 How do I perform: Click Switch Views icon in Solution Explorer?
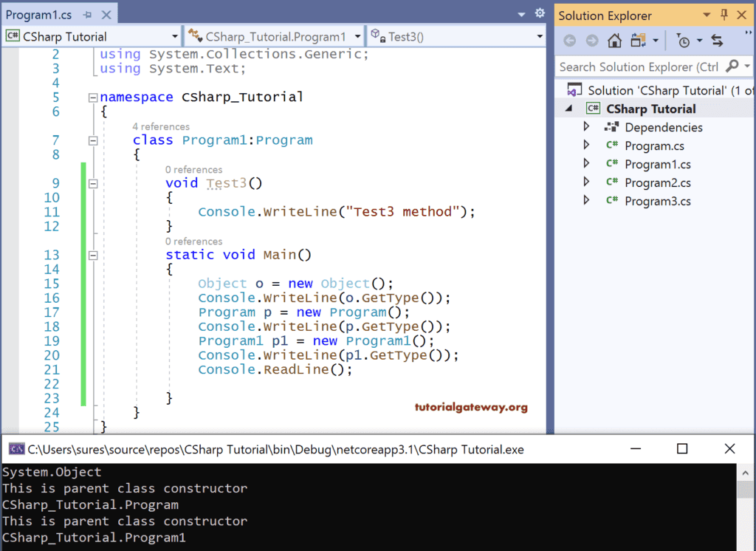tap(639, 41)
